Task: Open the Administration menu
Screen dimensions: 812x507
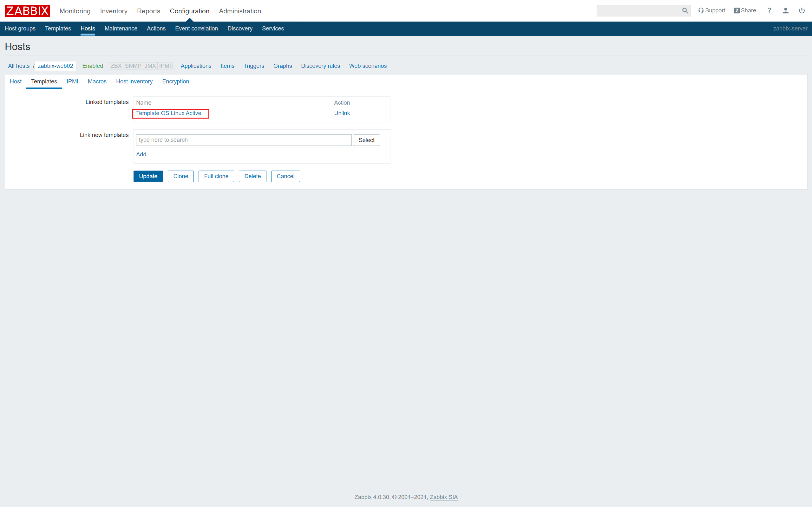Action: click(x=240, y=11)
